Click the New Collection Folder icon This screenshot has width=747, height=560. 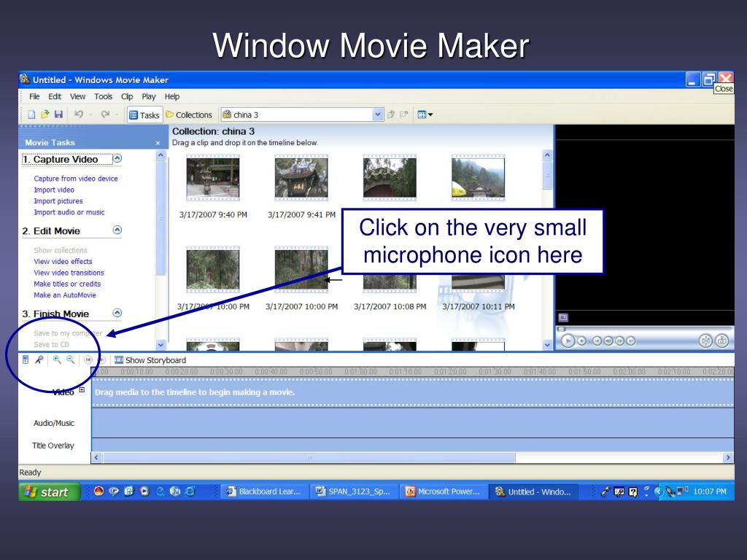coord(404,114)
